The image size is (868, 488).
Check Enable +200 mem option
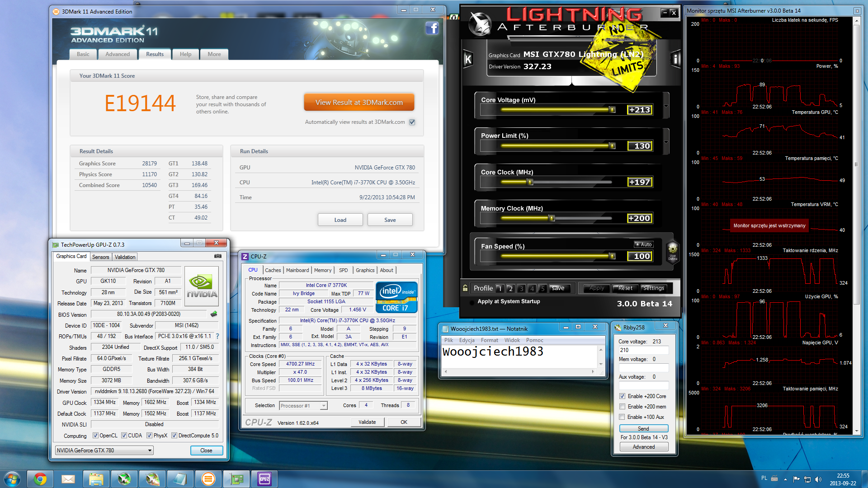tap(622, 407)
